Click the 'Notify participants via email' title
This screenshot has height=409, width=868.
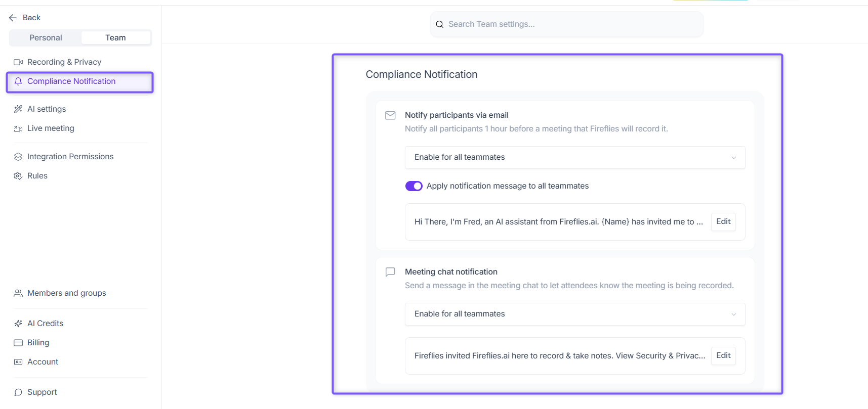(457, 115)
